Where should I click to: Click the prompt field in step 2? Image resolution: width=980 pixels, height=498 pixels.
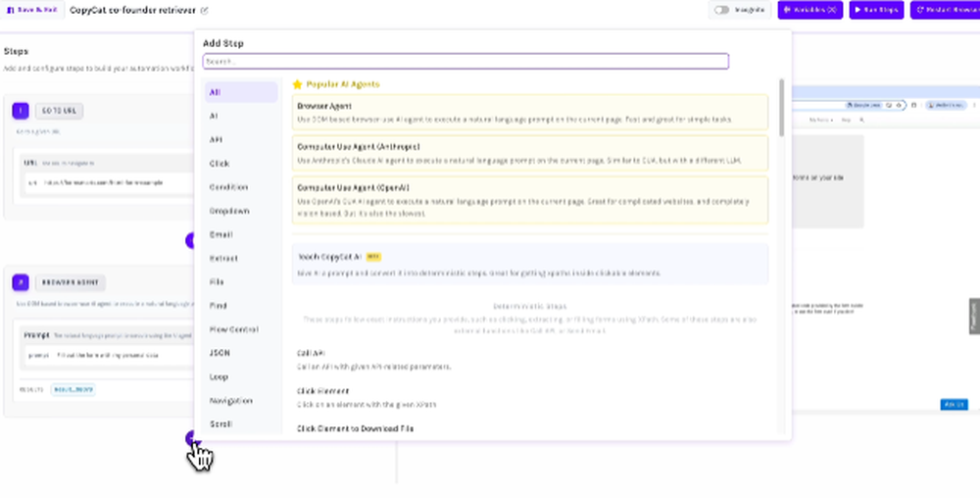tap(110, 355)
